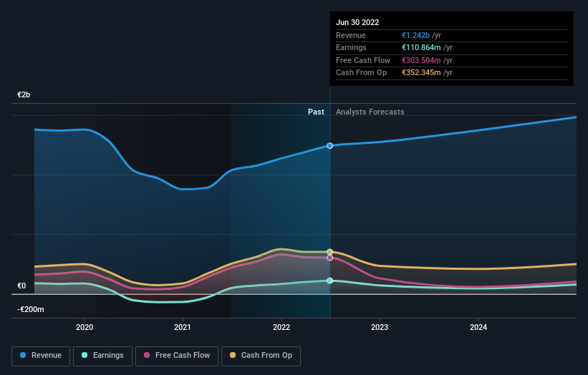
Task: Select the 2023 x-axis label
Action: pos(380,327)
